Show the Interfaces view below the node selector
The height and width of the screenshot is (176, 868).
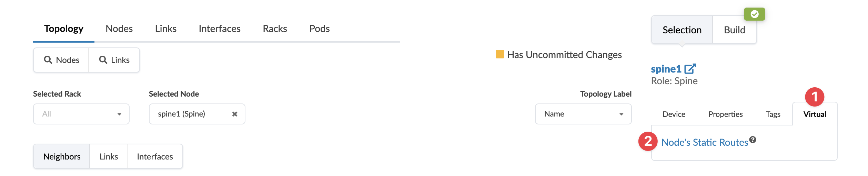point(155,157)
